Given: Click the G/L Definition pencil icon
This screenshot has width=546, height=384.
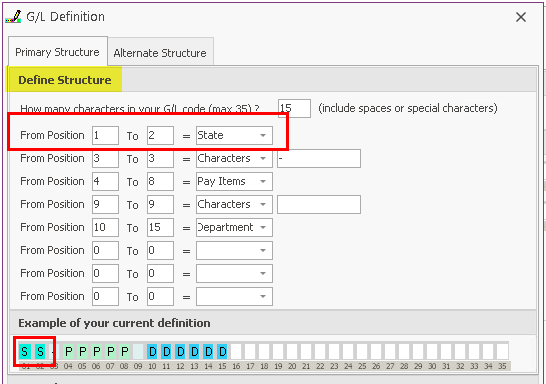Looking at the screenshot, I should pyautogui.click(x=13, y=17).
